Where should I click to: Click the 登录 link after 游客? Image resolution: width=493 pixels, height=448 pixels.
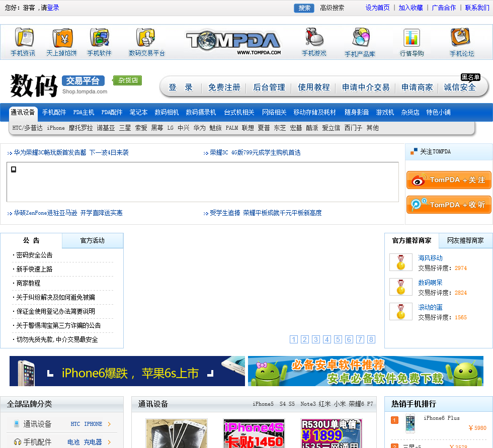tap(53, 8)
